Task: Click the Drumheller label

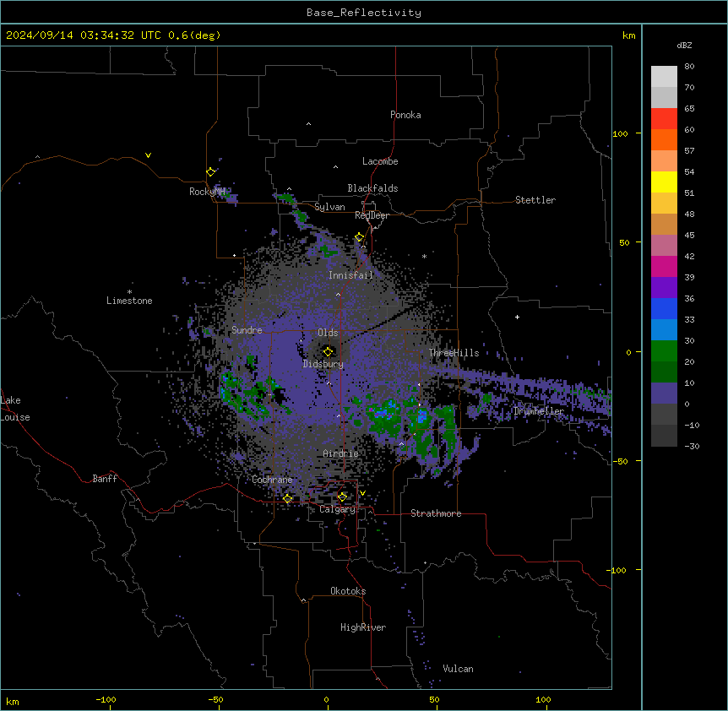Action: [x=539, y=411]
